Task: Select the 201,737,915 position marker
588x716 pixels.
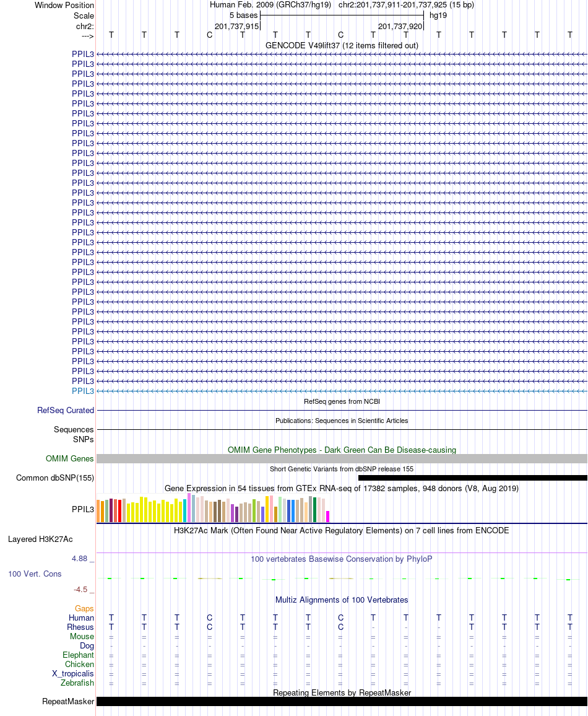Action: pos(237,27)
